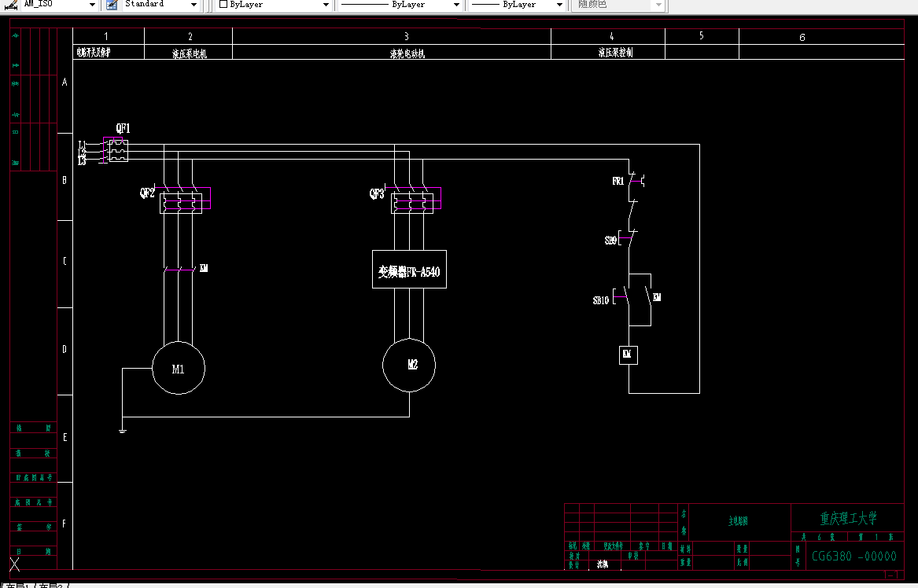Select the KM coil box symbol
Viewport: 918px width, 588px height.
click(x=629, y=355)
